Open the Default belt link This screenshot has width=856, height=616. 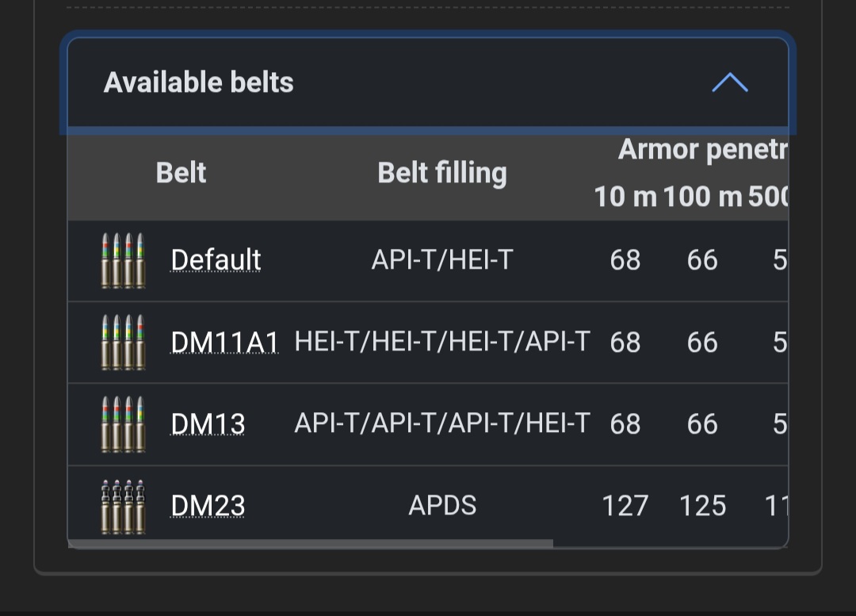click(216, 260)
